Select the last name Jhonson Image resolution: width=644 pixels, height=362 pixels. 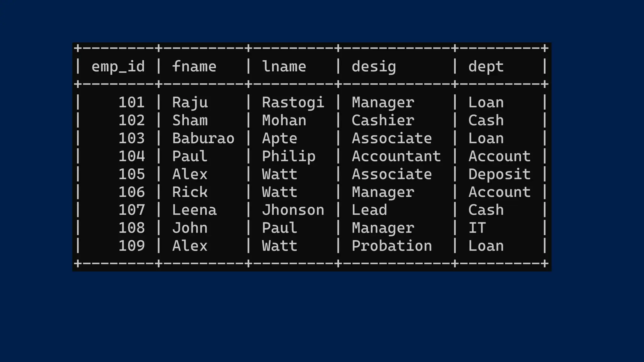coord(293,210)
